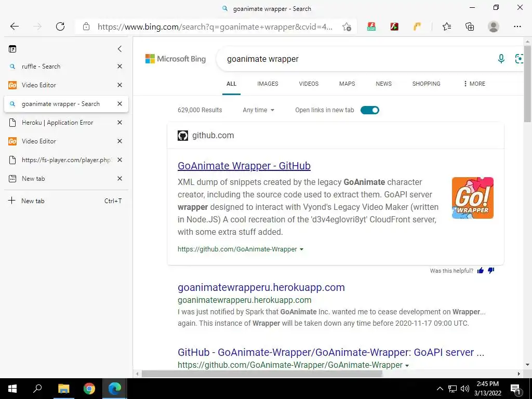Open tab actions menu icon in sidebar
Screen dimensions: 532x399
[x=12, y=49]
